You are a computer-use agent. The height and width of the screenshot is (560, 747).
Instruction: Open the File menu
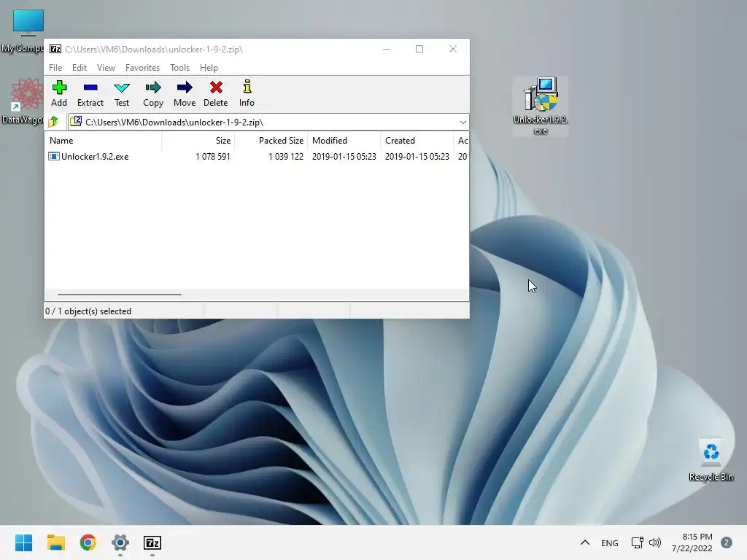coord(55,68)
